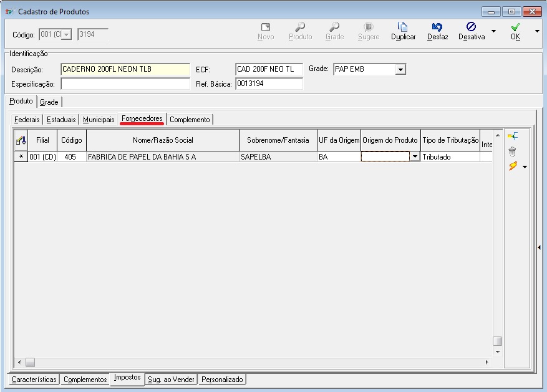This screenshot has height=392, width=547.
Task: Click the add supplier row icon
Action: click(513, 136)
